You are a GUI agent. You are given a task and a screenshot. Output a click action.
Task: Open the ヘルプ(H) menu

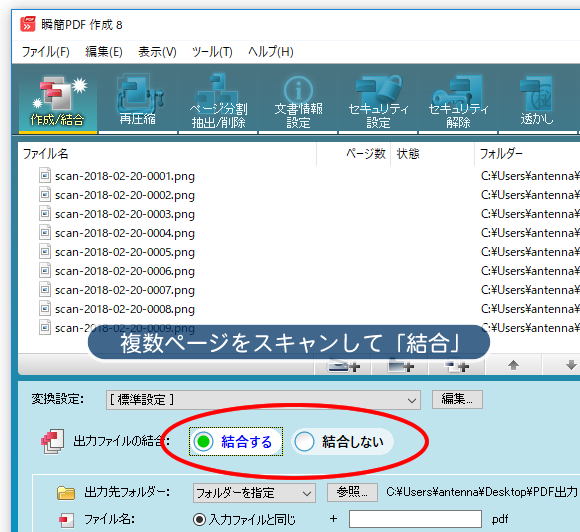(x=271, y=52)
